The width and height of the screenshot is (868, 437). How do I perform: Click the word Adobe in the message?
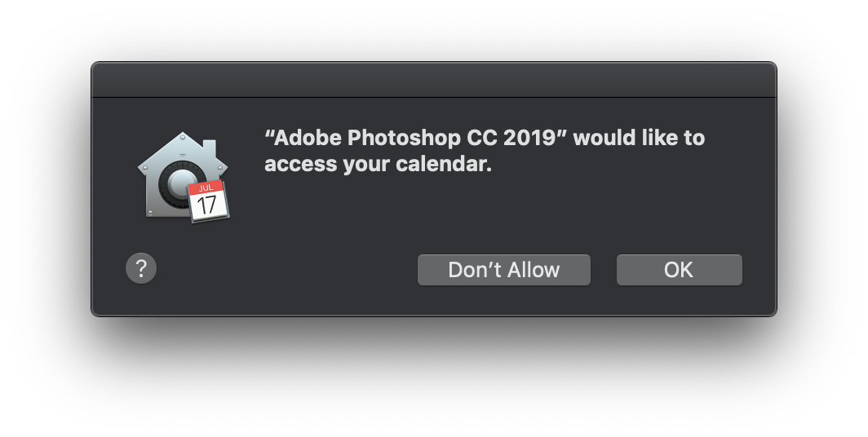click(x=308, y=138)
